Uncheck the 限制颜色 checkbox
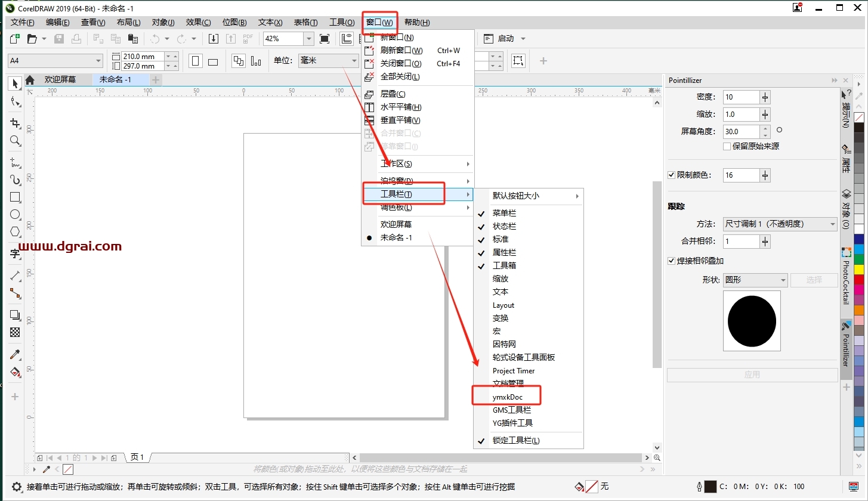The height and width of the screenshot is (501, 868). (x=672, y=175)
